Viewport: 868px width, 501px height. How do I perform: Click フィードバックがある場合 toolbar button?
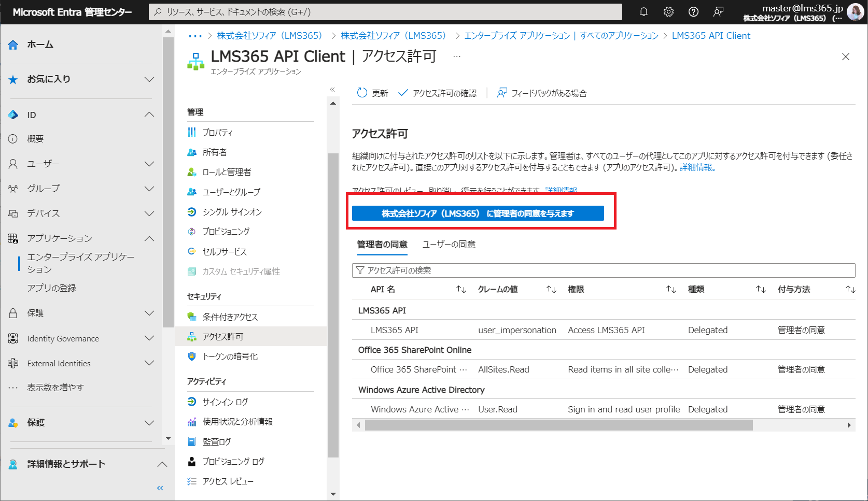[542, 93]
